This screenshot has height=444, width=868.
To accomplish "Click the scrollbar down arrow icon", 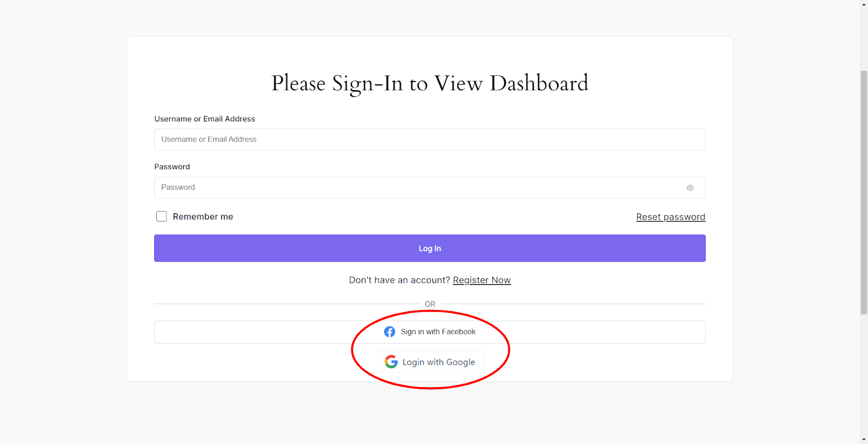I will (863, 440).
